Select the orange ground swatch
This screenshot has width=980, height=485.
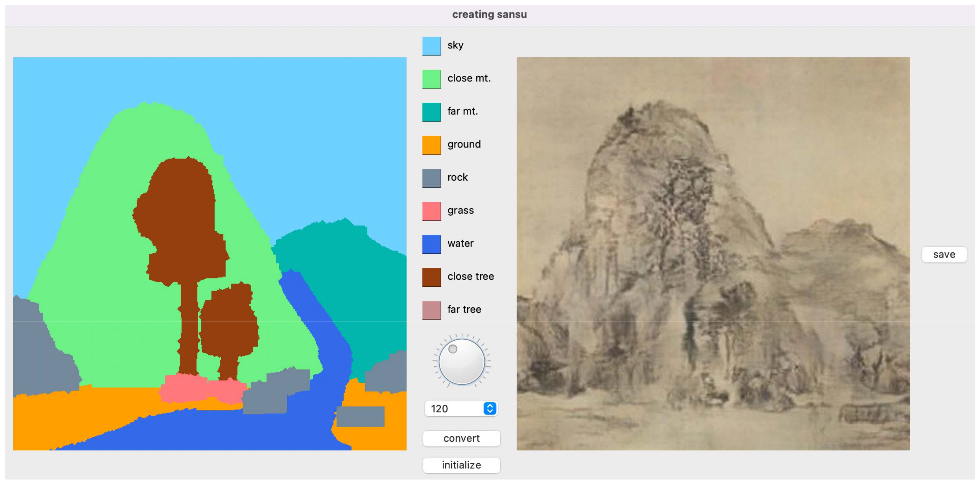click(x=432, y=145)
